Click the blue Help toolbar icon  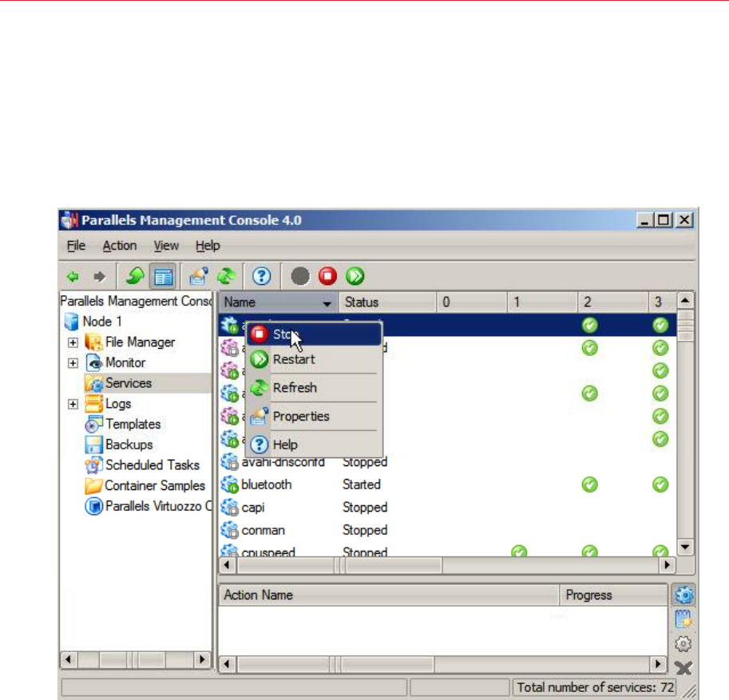click(x=262, y=276)
